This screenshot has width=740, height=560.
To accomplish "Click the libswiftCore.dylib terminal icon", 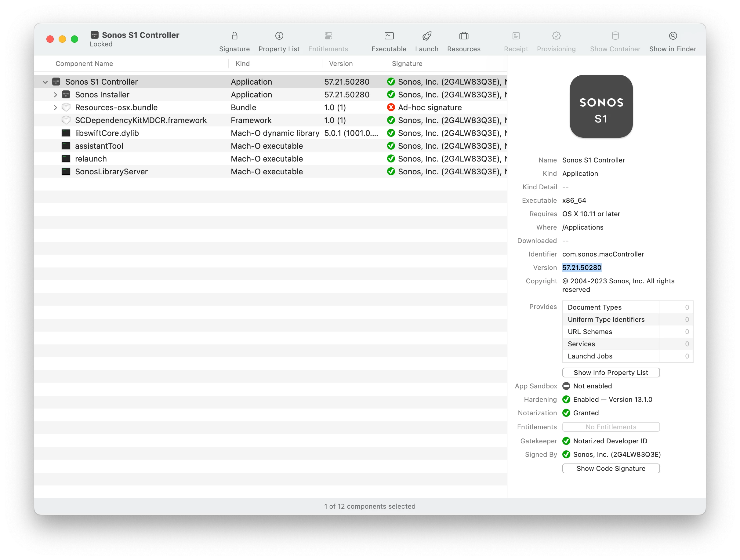I will (66, 133).
